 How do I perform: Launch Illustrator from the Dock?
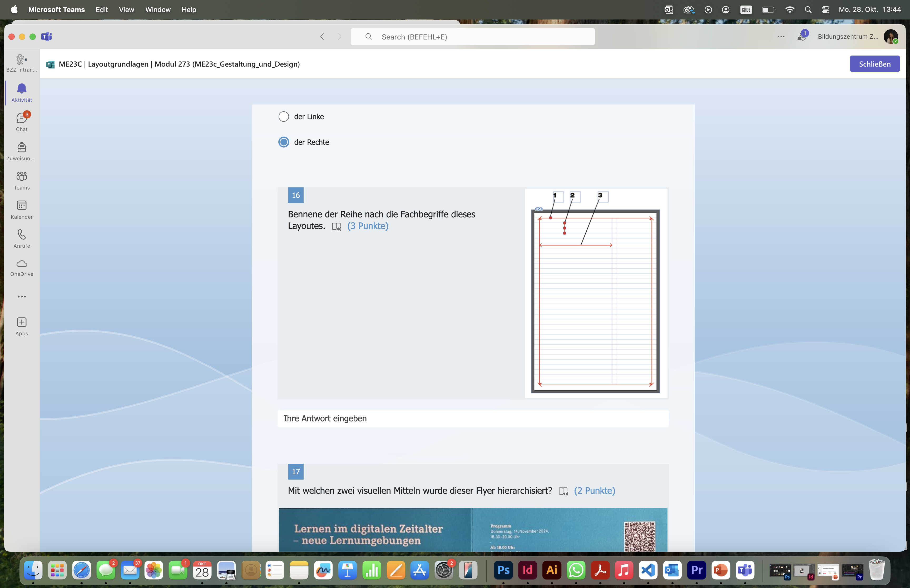click(x=552, y=570)
